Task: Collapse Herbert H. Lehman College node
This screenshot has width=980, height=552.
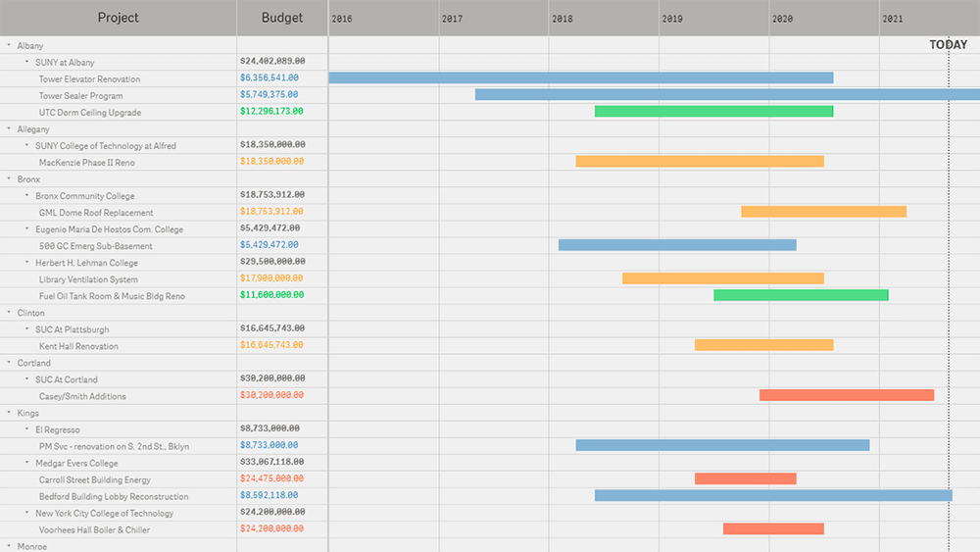Action: 26,263
